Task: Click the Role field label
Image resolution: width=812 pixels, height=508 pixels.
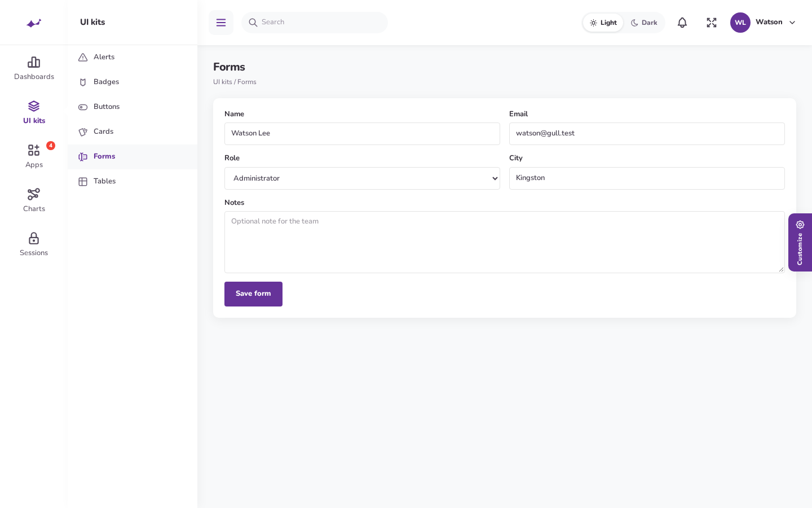Action: [x=232, y=158]
